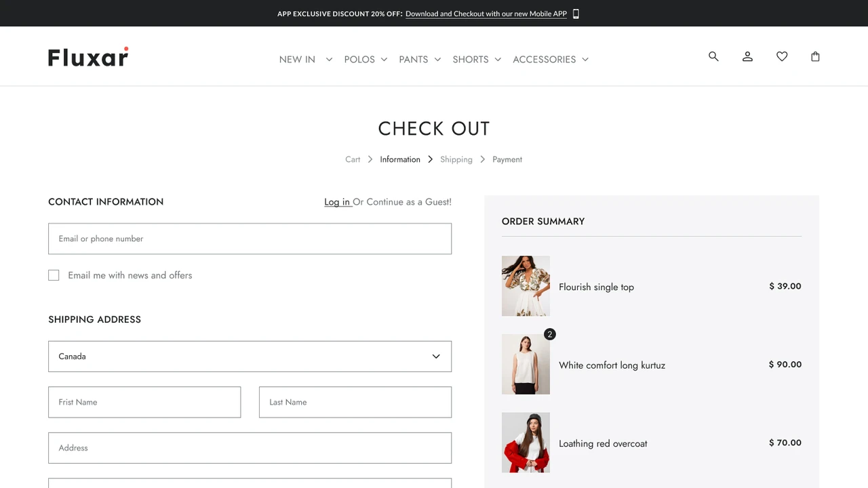Open POLOS navigation item
Screen dimensions: 868x488
coord(359,60)
